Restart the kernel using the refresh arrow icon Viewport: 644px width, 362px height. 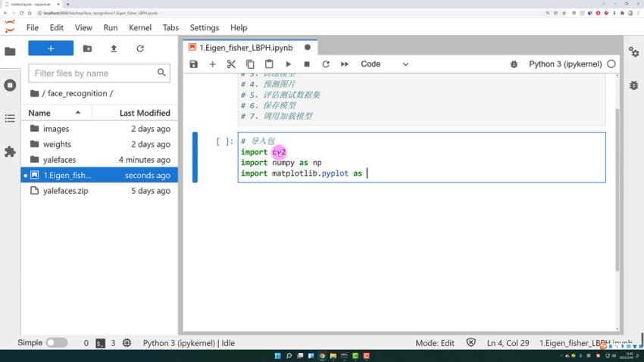click(326, 64)
